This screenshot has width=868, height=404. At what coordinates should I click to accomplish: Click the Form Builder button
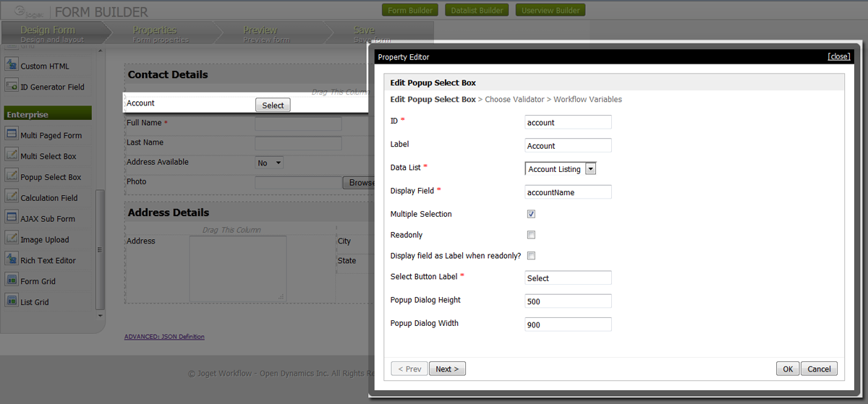[410, 10]
